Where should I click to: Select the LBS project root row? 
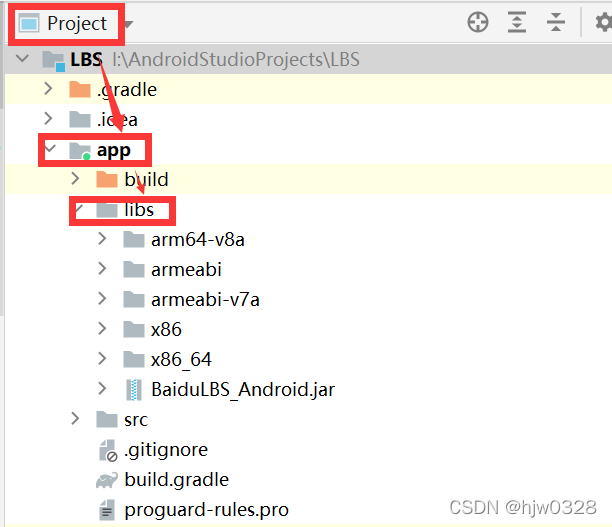308,59
